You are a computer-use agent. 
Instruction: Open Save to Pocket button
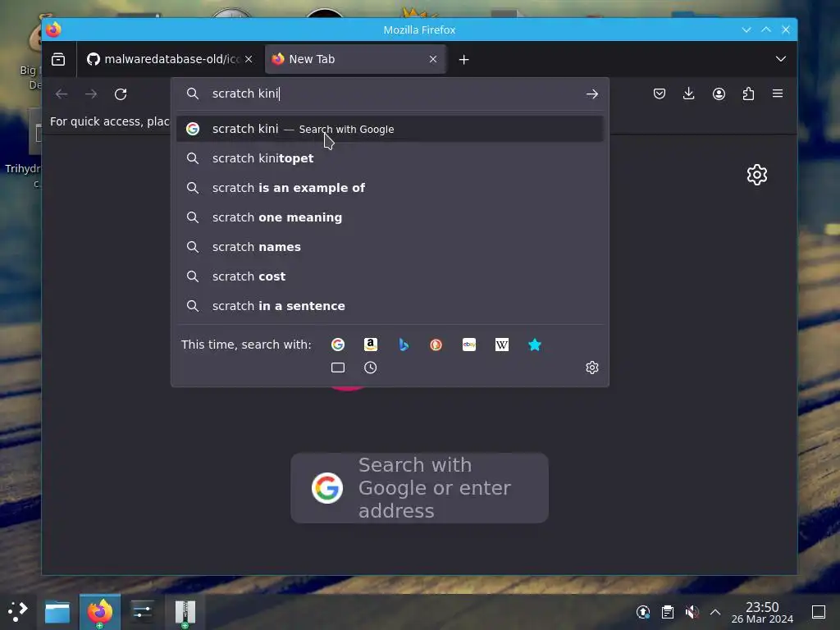point(660,94)
